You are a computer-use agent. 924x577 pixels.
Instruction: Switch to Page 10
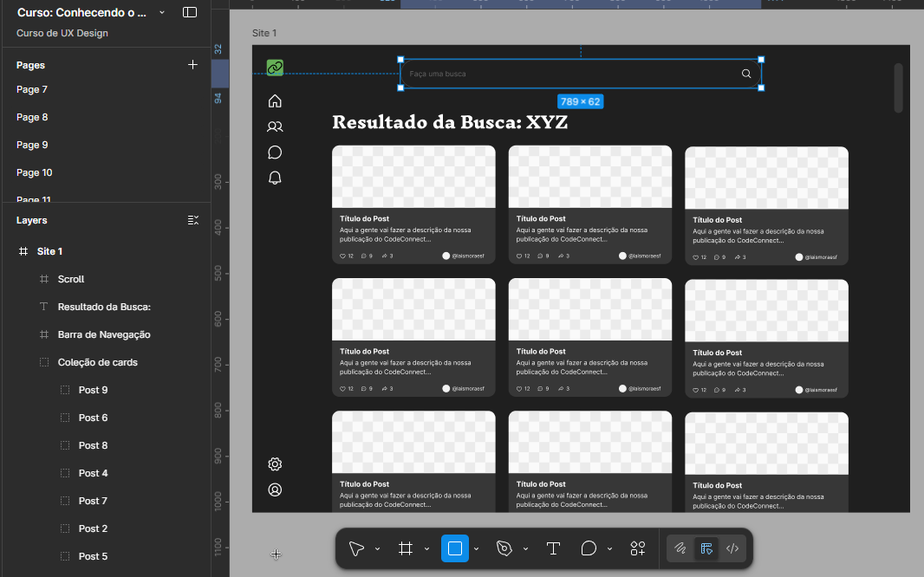tap(35, 172)
